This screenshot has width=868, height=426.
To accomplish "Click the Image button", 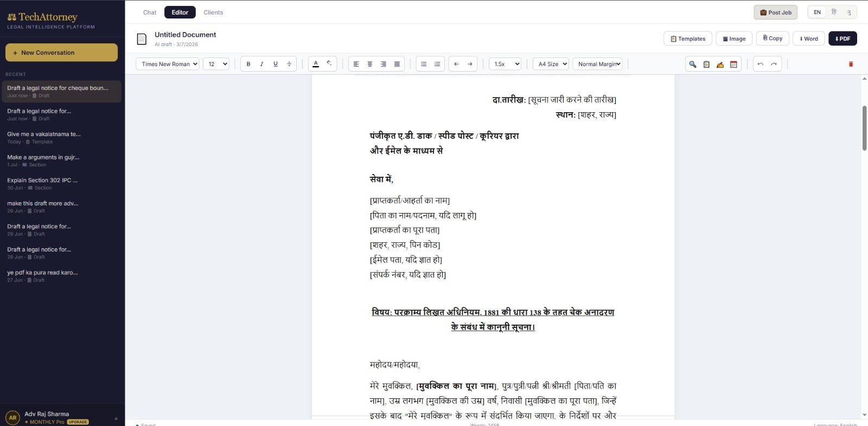I will click(x=734, y=38).
